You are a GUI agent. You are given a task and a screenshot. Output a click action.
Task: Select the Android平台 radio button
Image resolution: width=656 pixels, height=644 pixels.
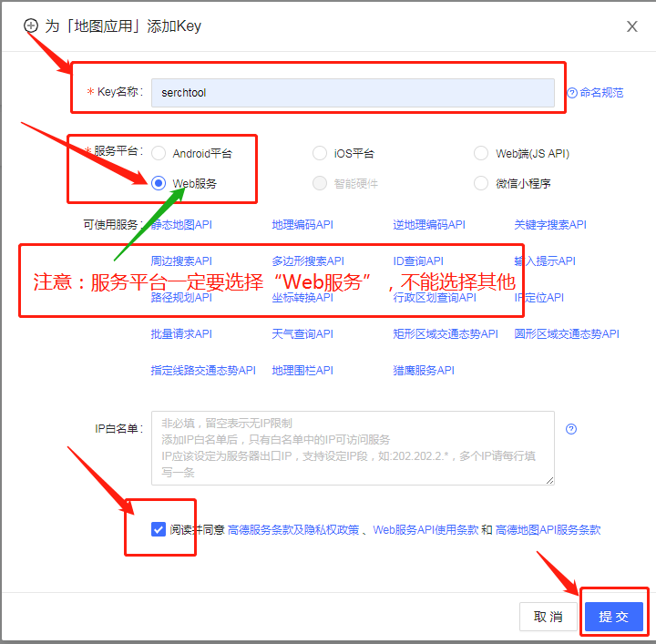[x=159, y=154]
